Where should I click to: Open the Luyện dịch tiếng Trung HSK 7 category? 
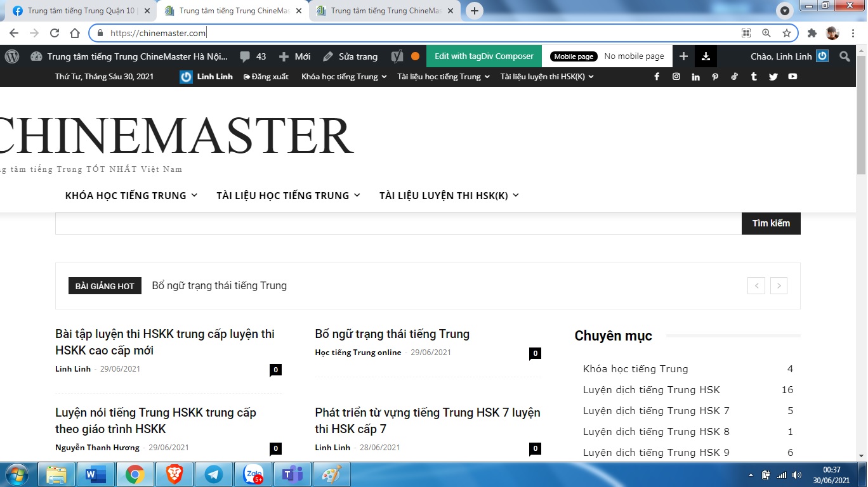point(656,411)
